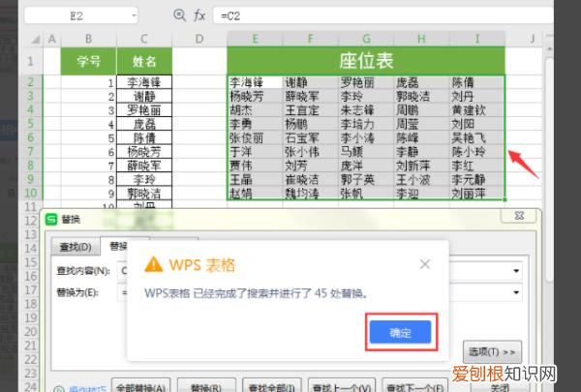Select cell I9 containing 李元静

(x=477, y=179)
